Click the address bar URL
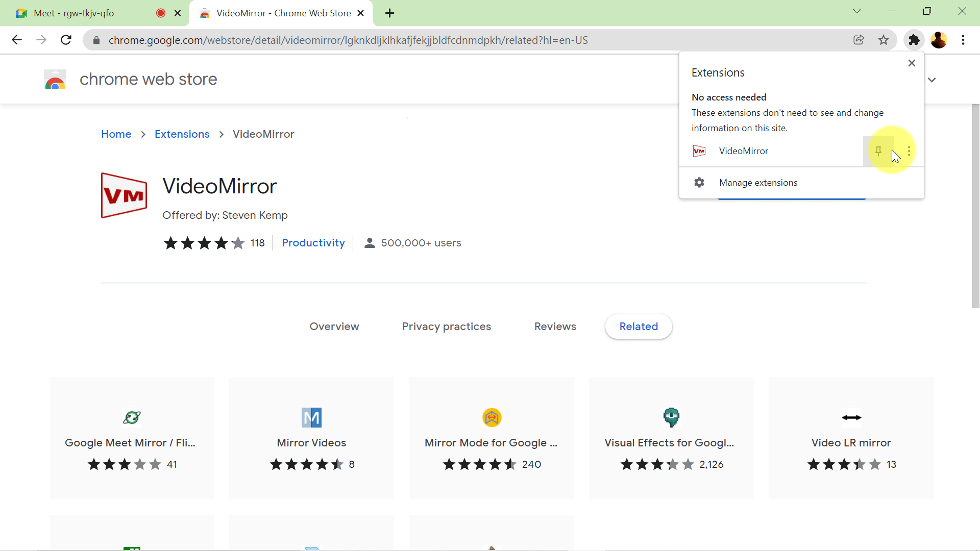This screenshot has width=980, height=551. coord(348,40)
